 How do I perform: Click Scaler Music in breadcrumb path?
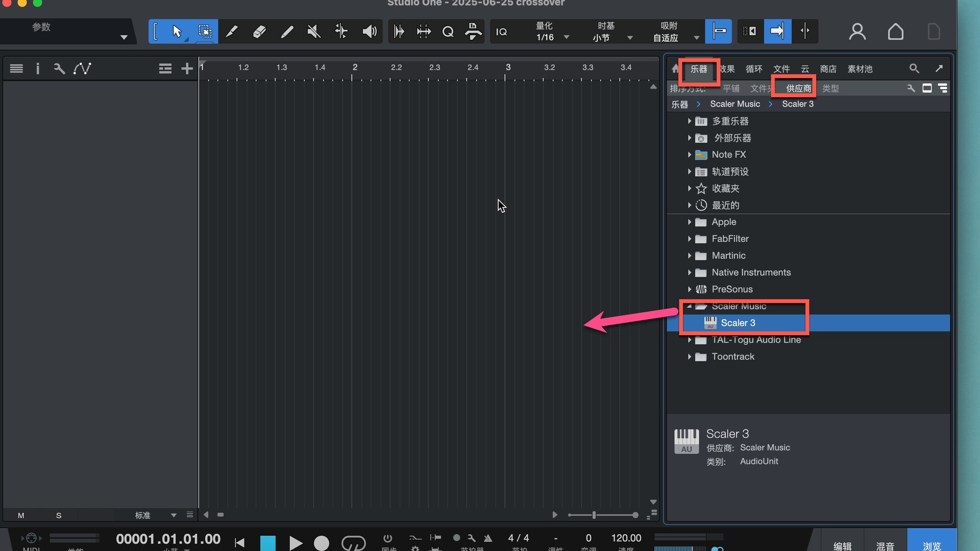[x=735, y=104]
